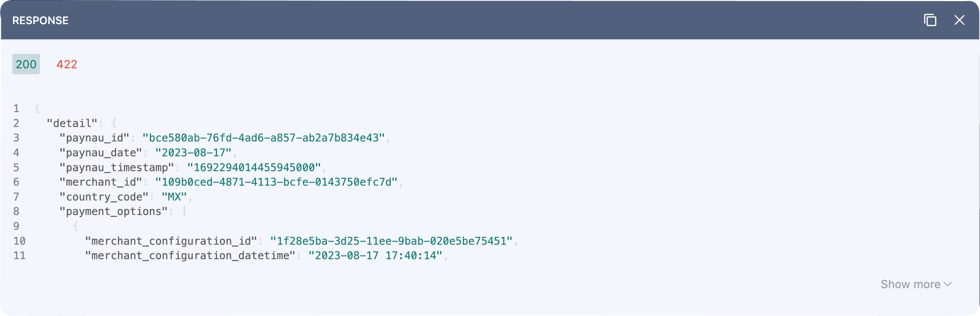The width and height of the screenshot is (980, 316).
Task: Click the chevron next to Show more
Action: (948, 284)
